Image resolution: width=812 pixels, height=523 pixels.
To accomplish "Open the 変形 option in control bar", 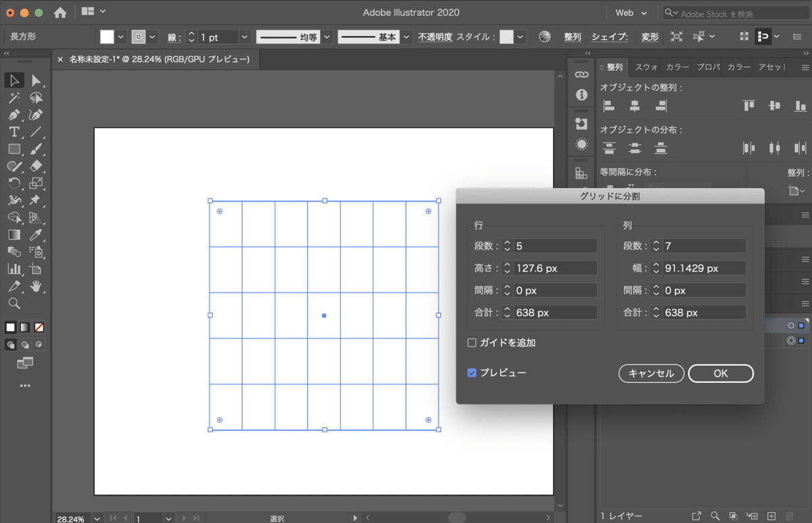I will (650, 37).
